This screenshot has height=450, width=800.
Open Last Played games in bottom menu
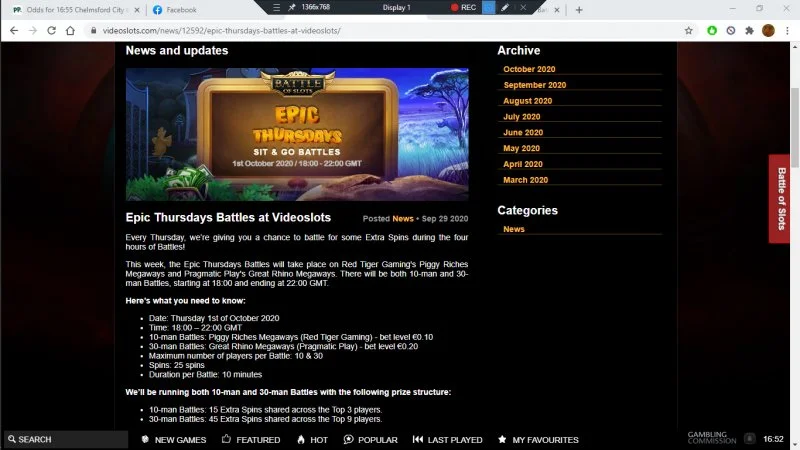(447, 439)
